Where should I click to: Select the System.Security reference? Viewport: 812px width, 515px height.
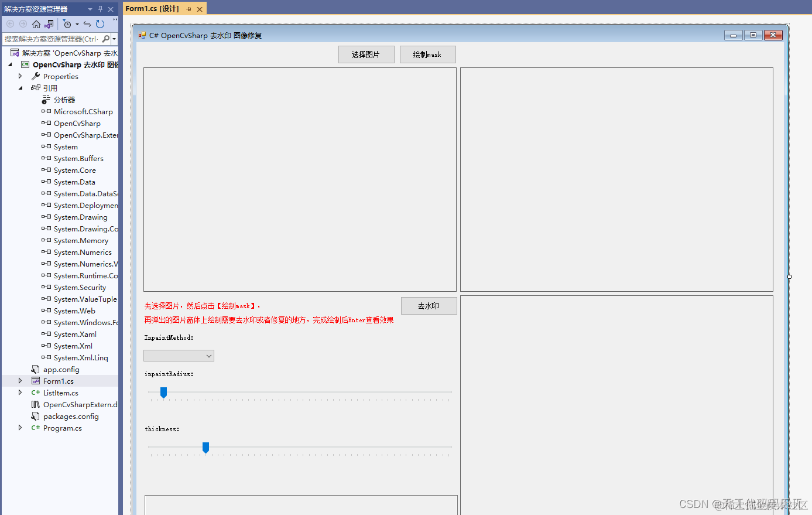80,287
